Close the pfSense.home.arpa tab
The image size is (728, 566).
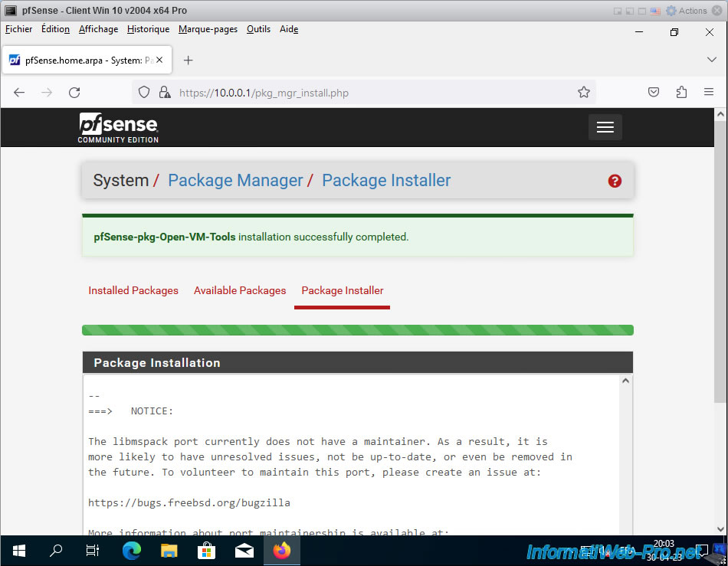[x=159, y=60]
